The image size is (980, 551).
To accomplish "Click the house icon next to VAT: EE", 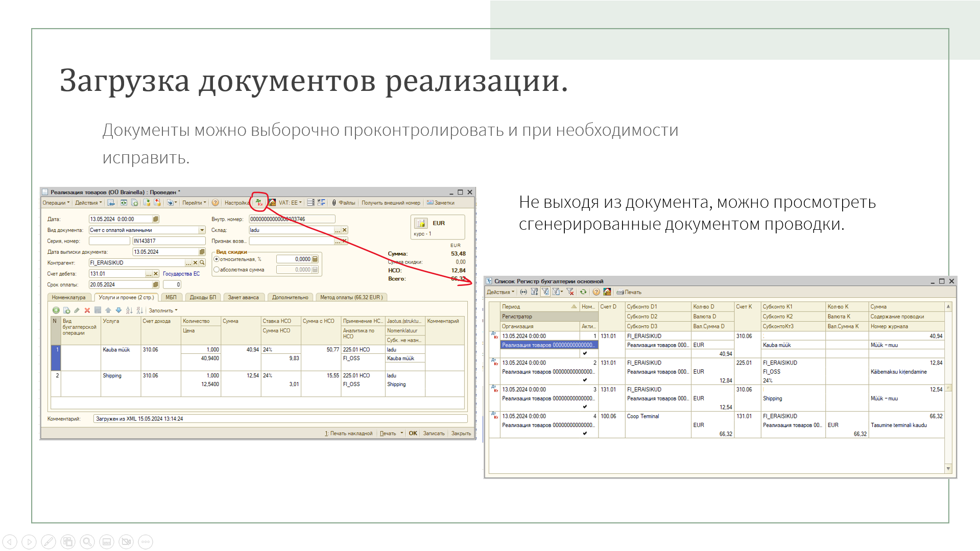I will pos(272,203).
